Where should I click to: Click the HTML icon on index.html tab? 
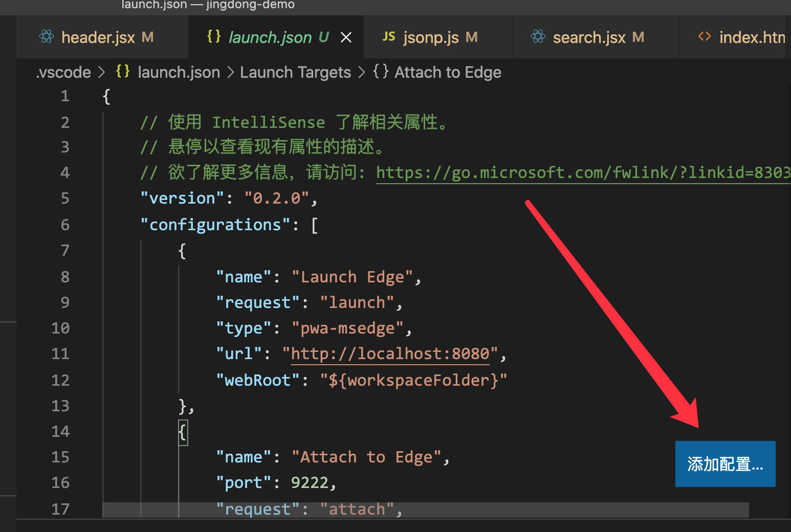point(705,37)
